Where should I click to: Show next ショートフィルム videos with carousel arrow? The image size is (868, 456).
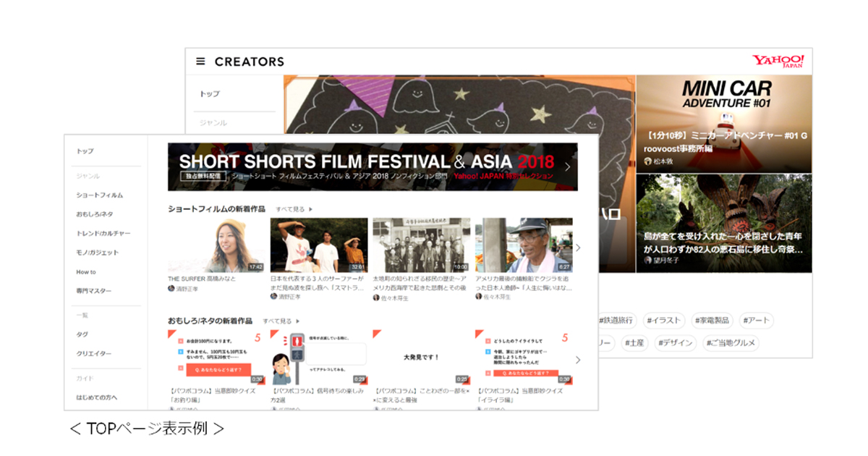coord(578,248)
